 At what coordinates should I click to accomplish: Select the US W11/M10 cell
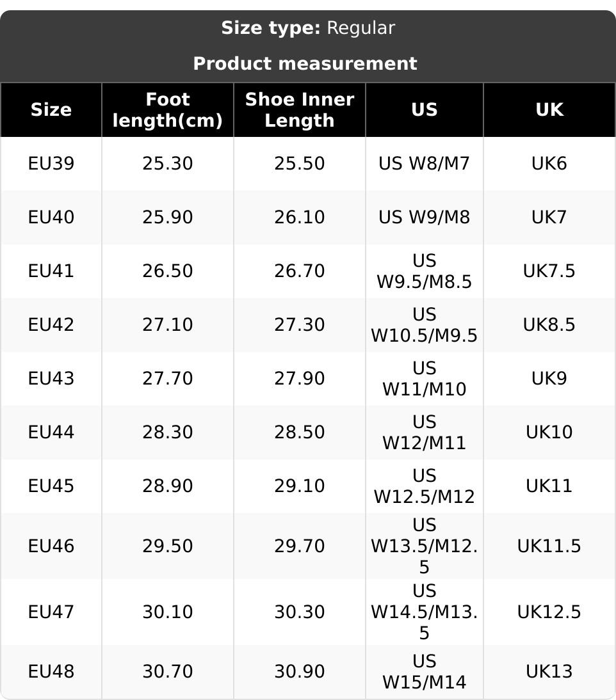(x=424, y=379)
